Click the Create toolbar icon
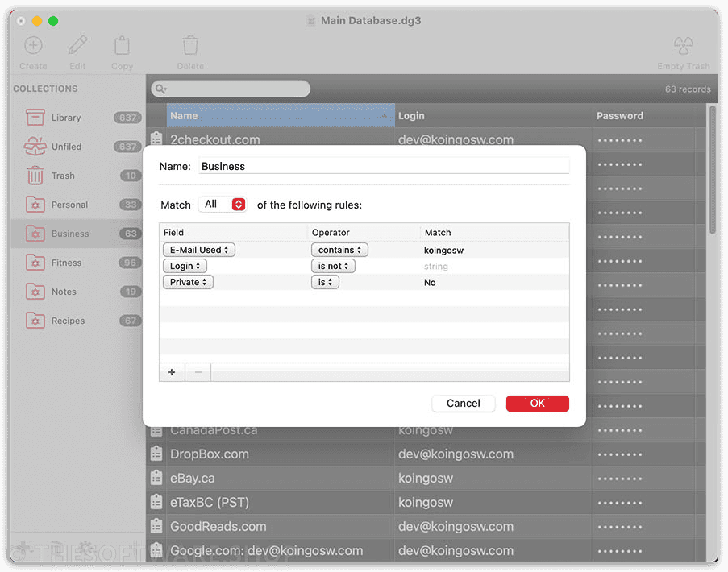This screenshot has width=728, height=572. coord(33,45)
